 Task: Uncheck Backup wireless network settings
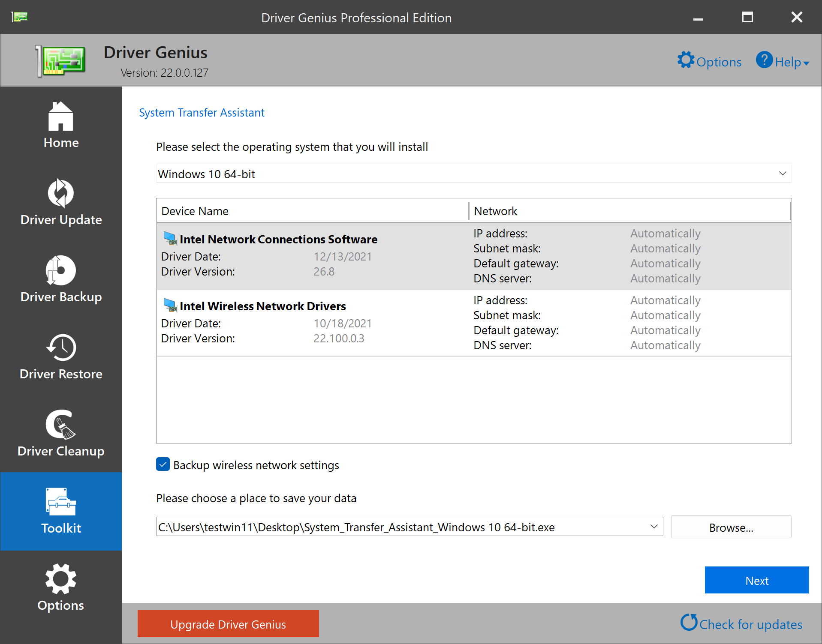[x=163, y=464]
